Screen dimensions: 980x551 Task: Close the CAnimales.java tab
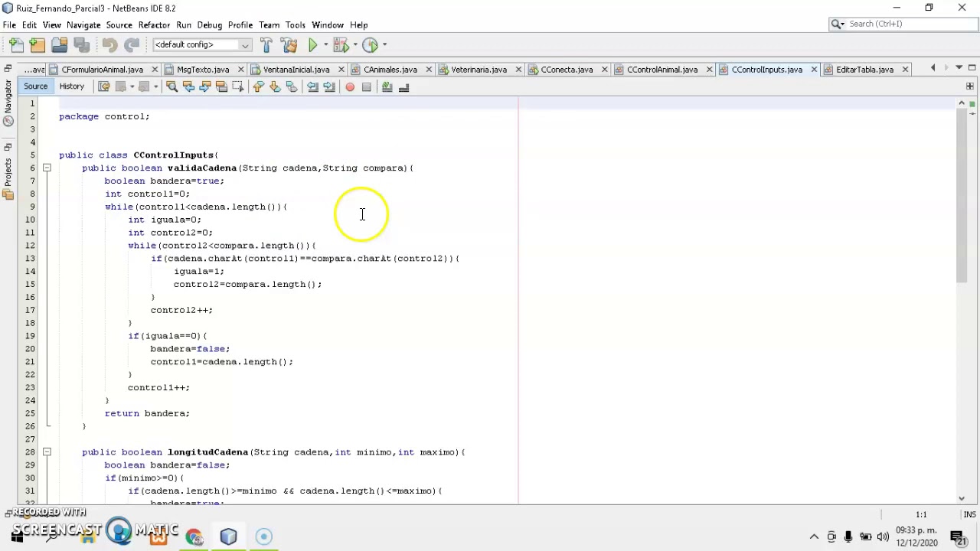429,70
